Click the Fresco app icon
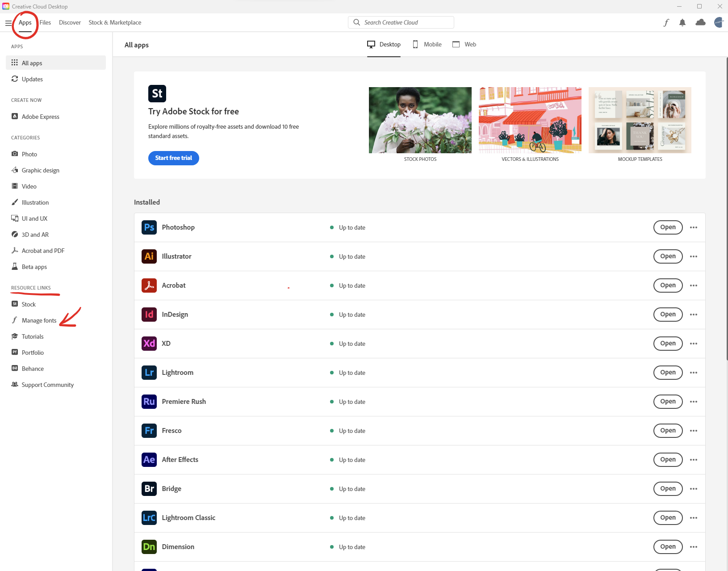 pyautogui.click(x=149, y=431)
